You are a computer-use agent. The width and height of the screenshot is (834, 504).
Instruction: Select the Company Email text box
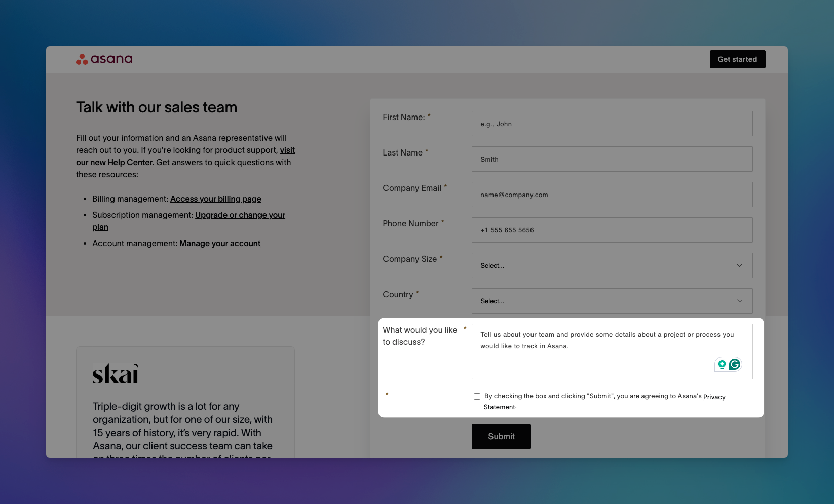click(x=612, y=195)
